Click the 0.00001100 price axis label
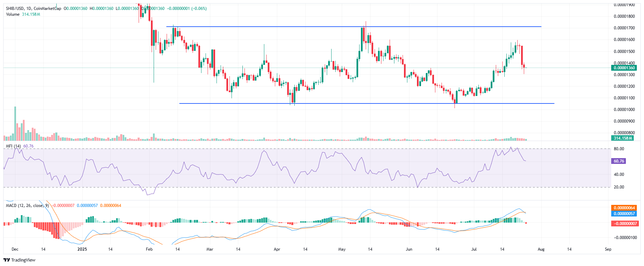644x266 pixels. click(624, 98)
